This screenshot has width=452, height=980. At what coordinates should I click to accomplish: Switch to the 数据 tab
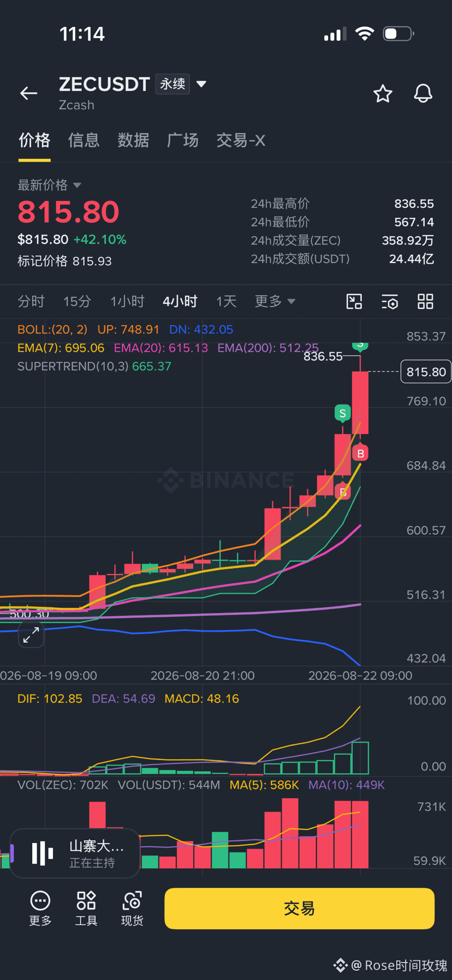click(x=133, y=141)
